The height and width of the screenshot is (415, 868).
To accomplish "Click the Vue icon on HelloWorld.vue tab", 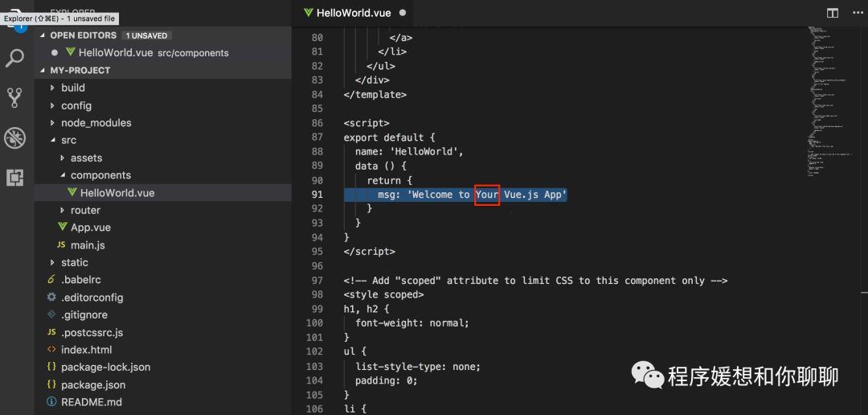I will pyautogui.click(x=309, y=13).
